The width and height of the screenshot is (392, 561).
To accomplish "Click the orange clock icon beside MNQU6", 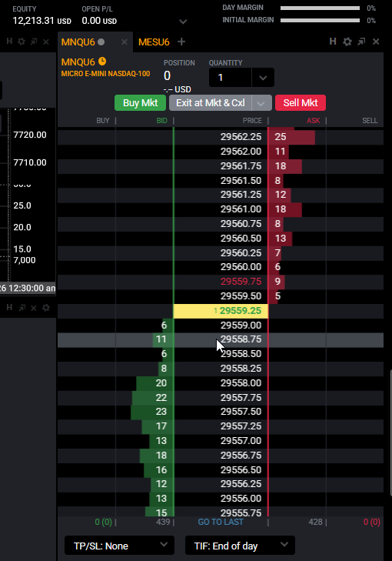I will point(102,62).
